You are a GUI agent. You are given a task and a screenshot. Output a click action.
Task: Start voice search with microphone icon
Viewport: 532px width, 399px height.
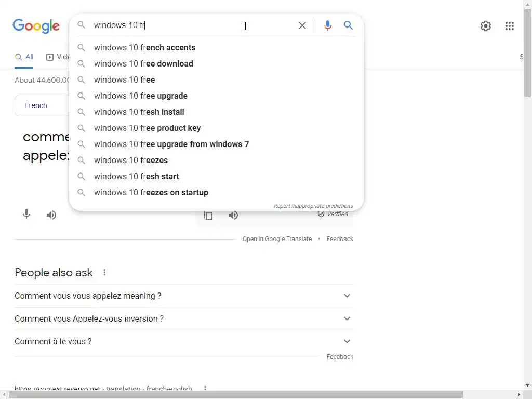[x=328, y=25]
